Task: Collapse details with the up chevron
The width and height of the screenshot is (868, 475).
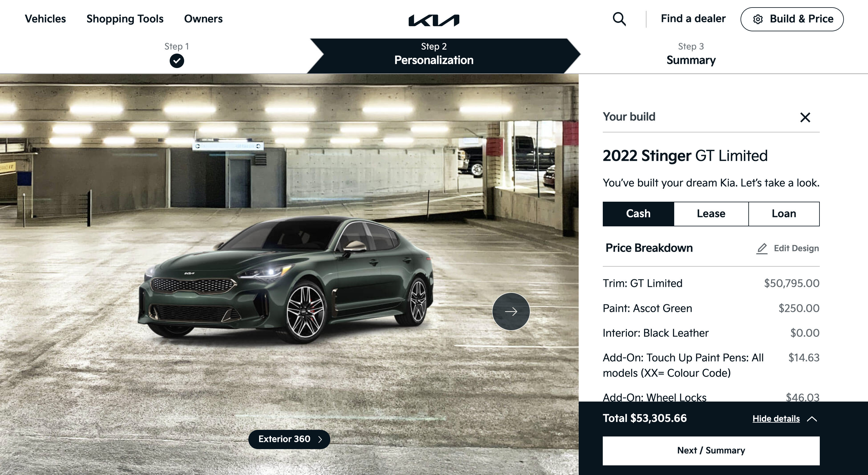Action: 812,419
